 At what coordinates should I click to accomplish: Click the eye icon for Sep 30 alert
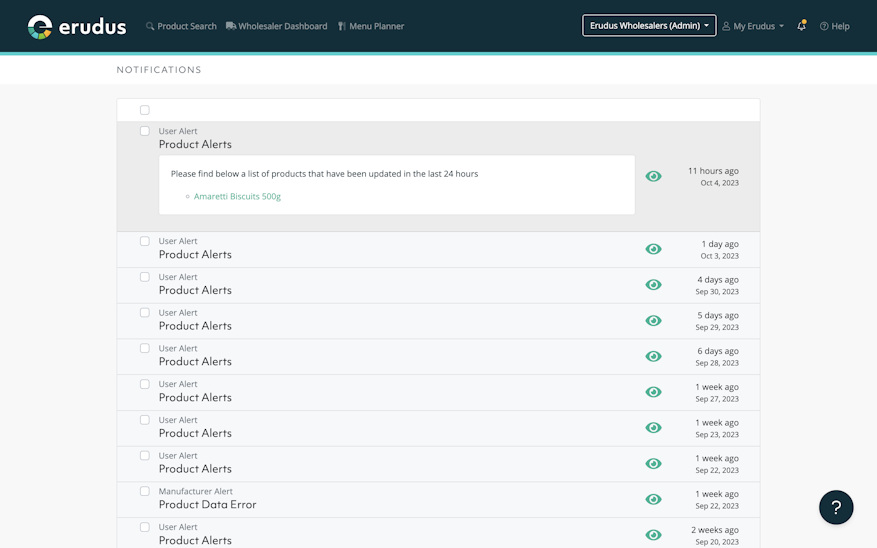coord(653,285)
